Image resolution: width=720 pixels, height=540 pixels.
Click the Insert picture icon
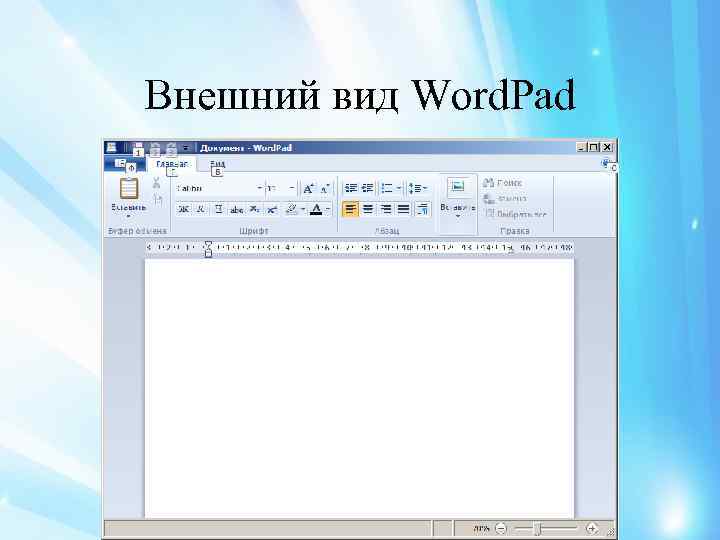[458, 186]
